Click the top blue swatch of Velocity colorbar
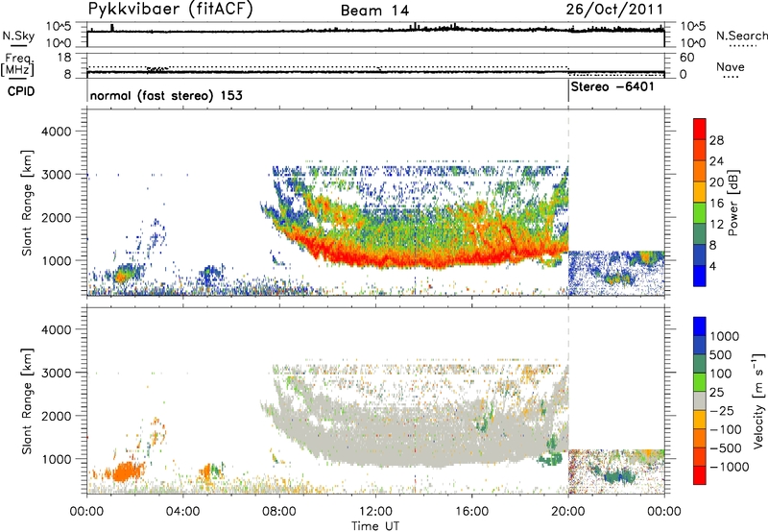The image size is (768, 532). (x=700, y=326)
